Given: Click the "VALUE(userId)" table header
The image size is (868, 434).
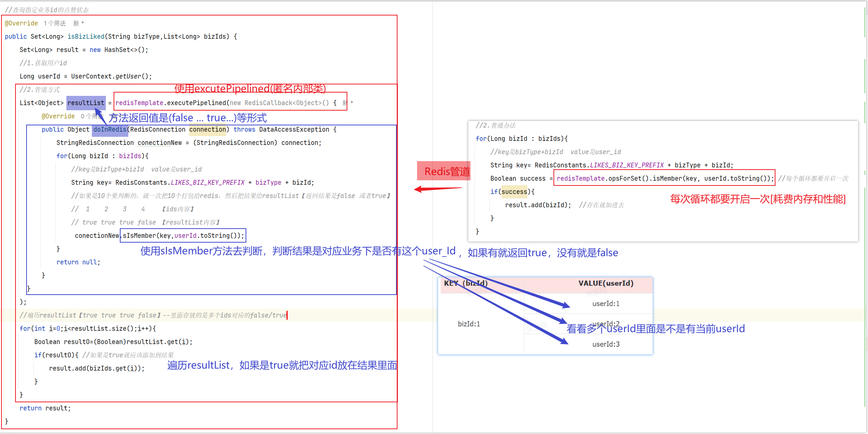Looking at the screenshot, I should [x=605, y=283].
